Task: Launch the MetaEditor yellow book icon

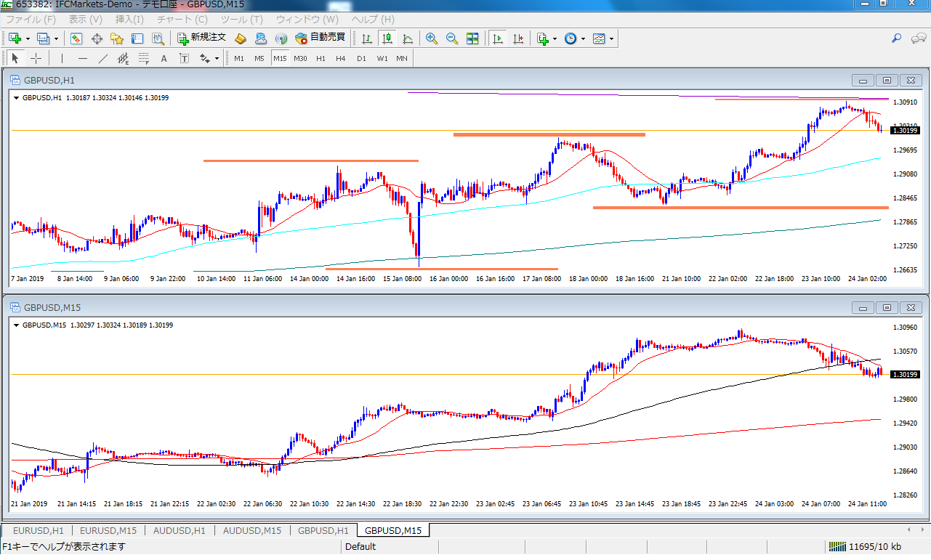Action: (241, 38)
